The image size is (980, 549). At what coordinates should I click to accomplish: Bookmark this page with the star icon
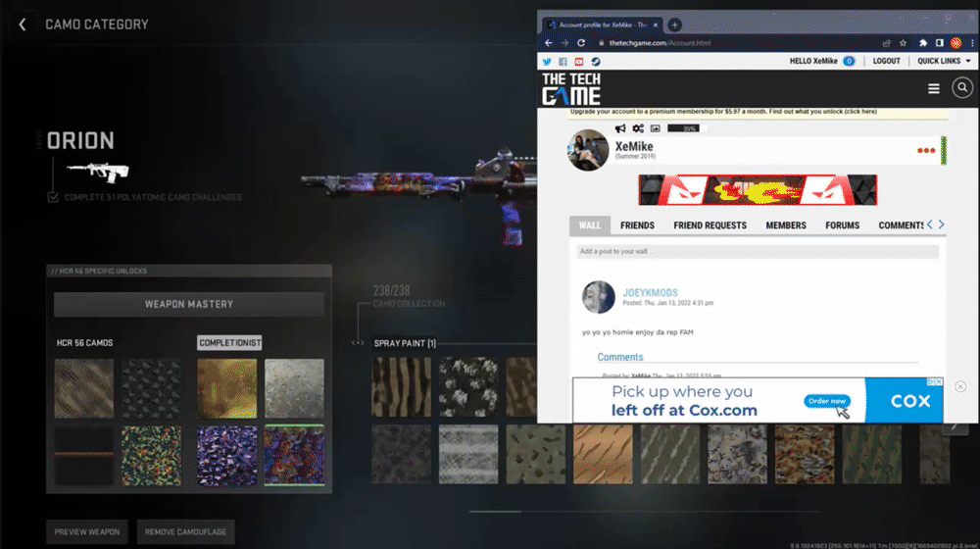904,43
